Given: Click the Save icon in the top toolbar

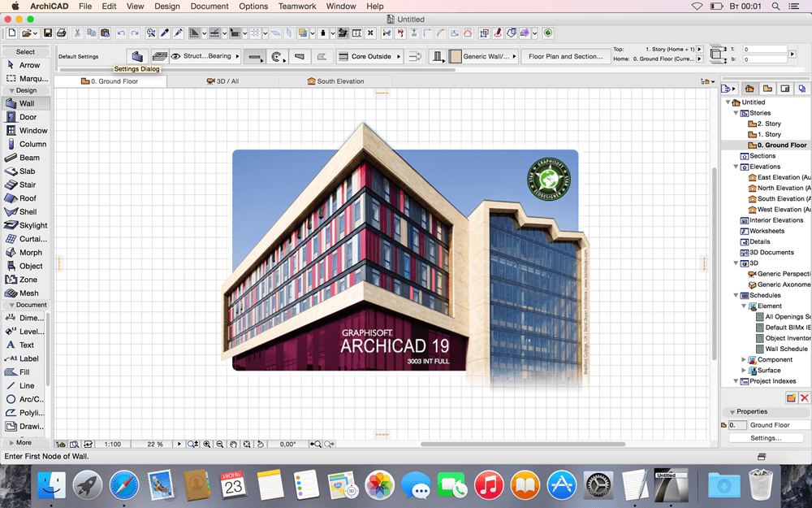Looking at the screenshot, I should 48,33.
